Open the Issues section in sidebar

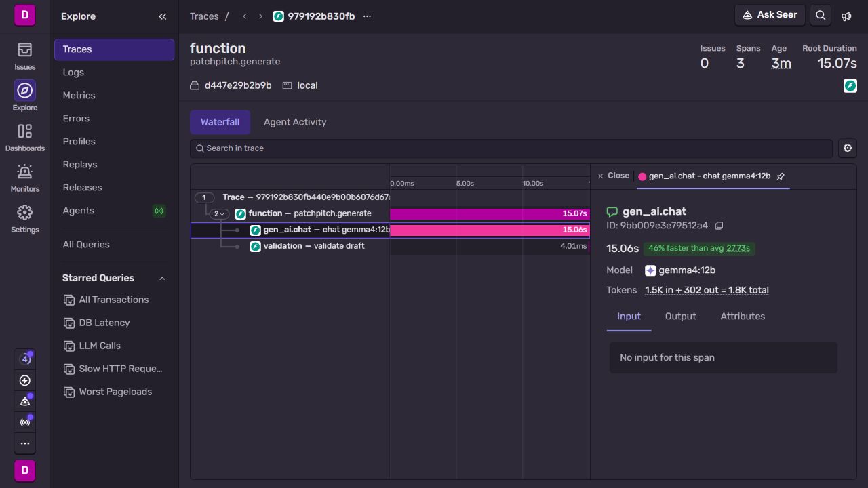(x=25, y=55)
